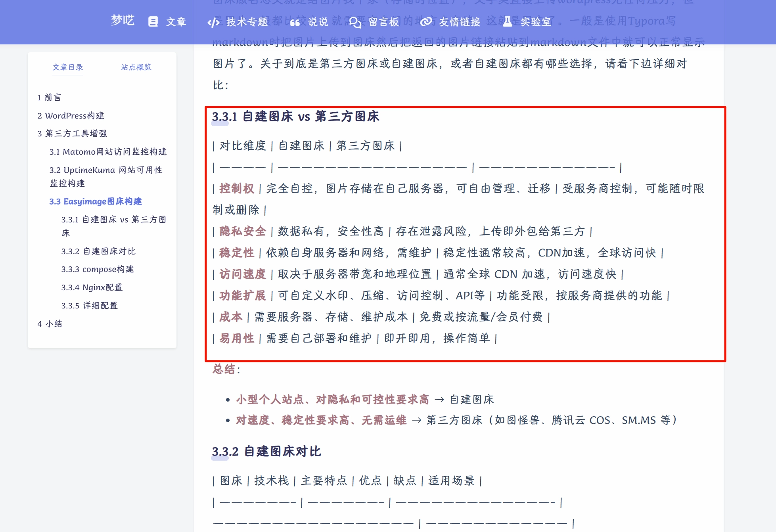Go to 3.3.5 详细配置 entry

(x=90, y=306)
